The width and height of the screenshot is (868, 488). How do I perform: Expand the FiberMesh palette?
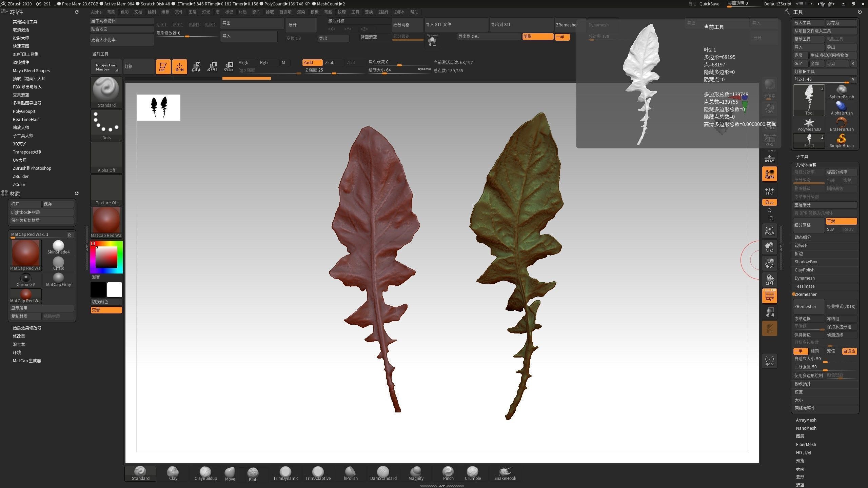click(806, 444)
